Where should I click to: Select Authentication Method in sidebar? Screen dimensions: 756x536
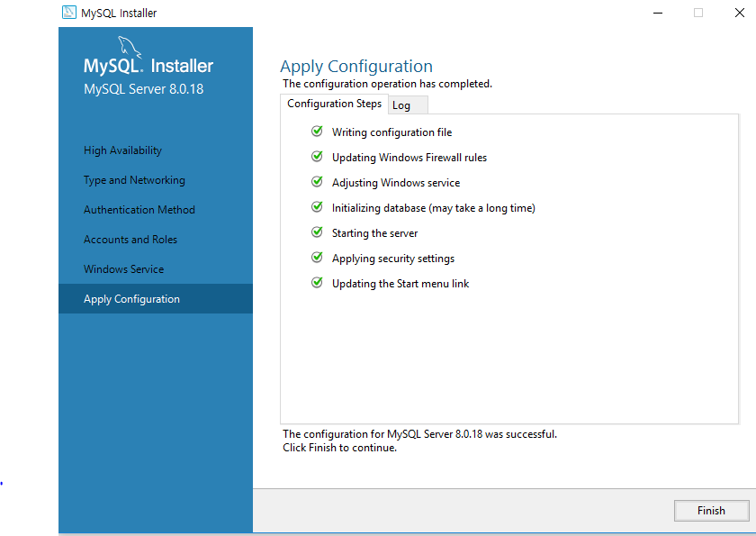coord(139,210)
